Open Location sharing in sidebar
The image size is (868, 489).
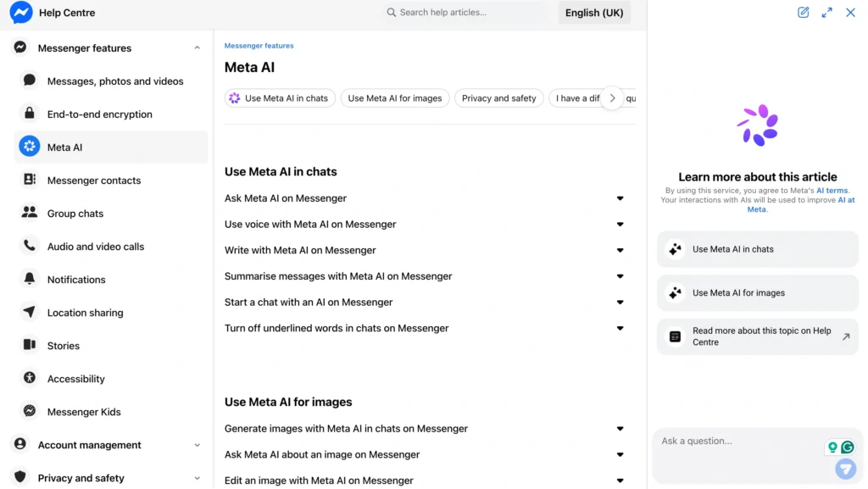[111, 313]
